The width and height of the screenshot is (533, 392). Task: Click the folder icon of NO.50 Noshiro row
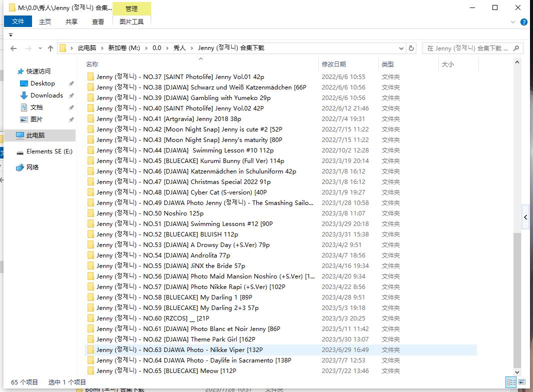click(91, 213)
